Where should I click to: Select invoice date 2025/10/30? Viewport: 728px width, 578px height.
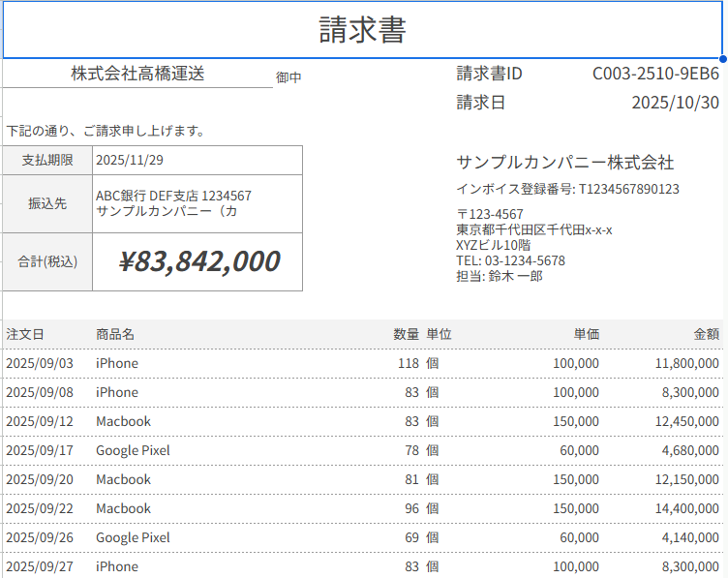(x=675, y=102)
